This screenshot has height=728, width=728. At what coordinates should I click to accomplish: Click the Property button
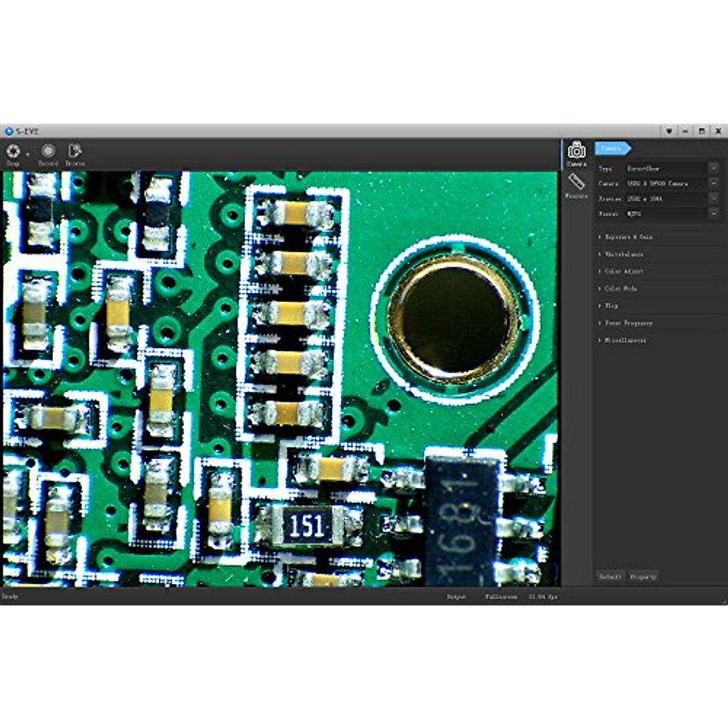click(x=643, y=577)
